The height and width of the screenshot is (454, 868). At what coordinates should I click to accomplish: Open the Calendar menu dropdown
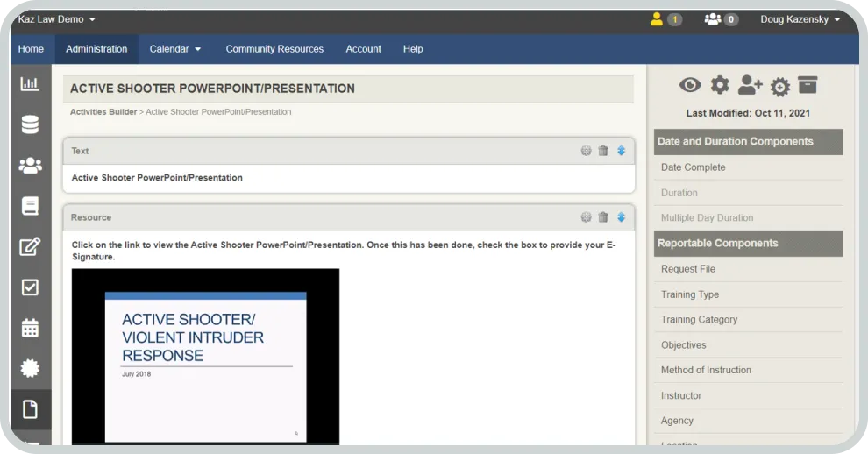(175, 49)
